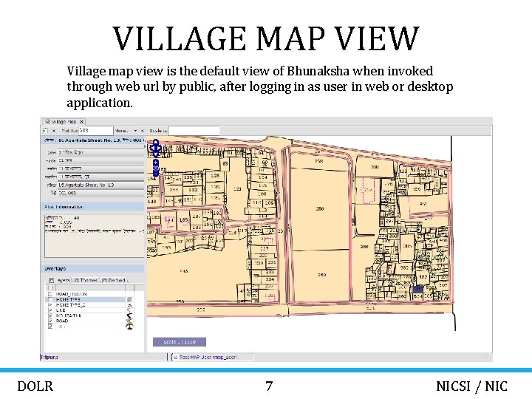Uncheck the LINE layer checkbox

(50, 310)
